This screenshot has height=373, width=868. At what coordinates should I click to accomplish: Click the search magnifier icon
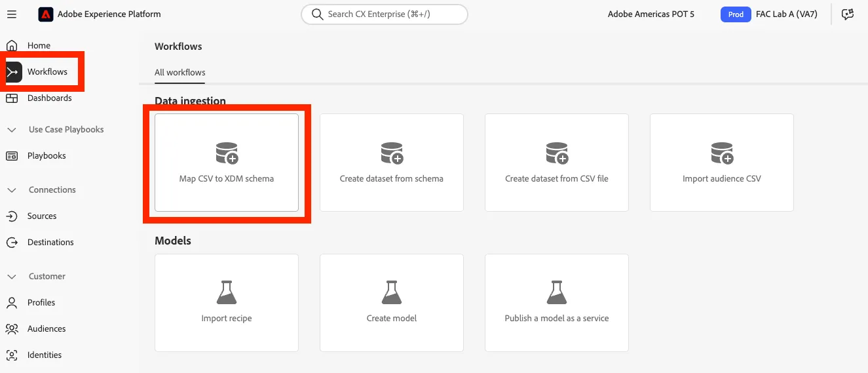(318, 14)
